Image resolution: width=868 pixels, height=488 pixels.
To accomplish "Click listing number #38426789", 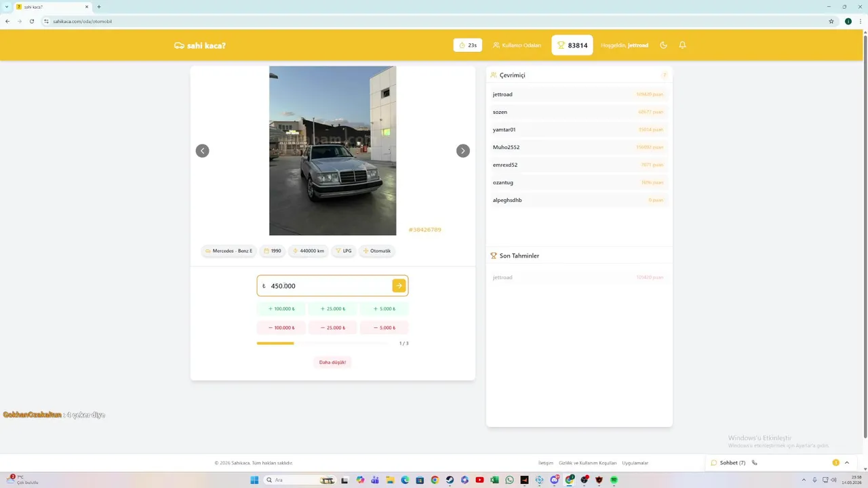I will click(x=425, y=230).
